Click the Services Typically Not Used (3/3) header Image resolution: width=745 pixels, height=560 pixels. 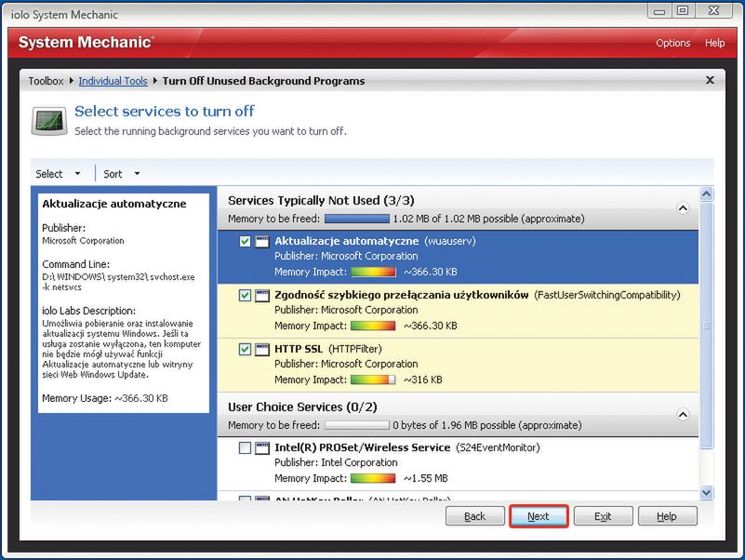point(321,201)
